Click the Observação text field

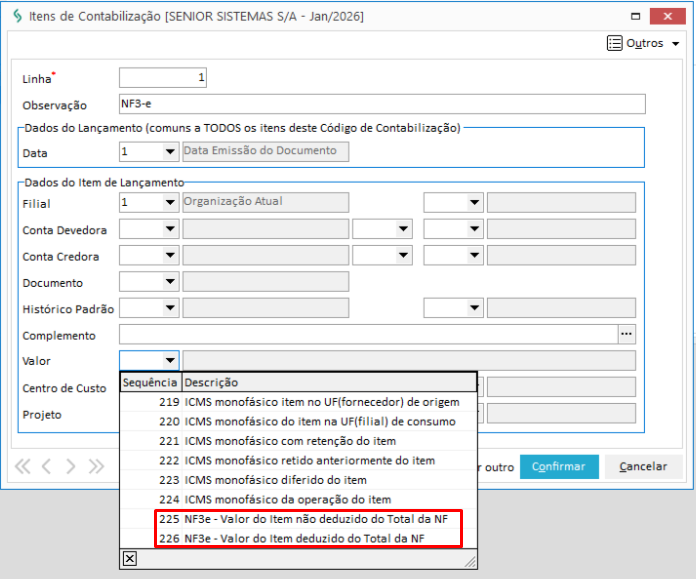[x=382, y=104]
